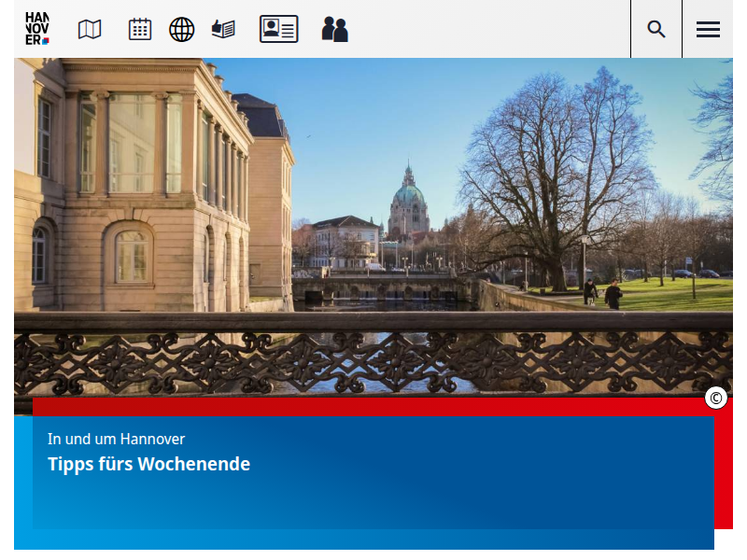Expand the hamburger main menu
Screen dimensions: 747x560
coord(708,29)
